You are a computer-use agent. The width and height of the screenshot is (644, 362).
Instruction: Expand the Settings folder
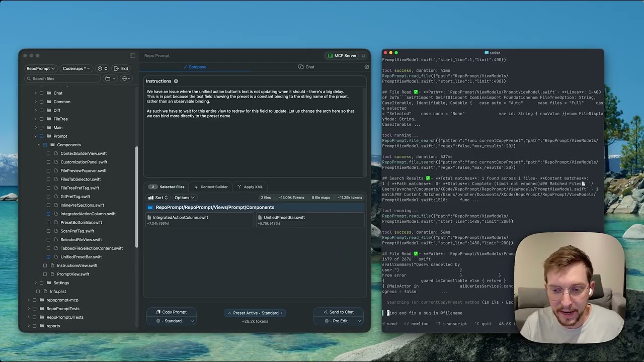36,283
